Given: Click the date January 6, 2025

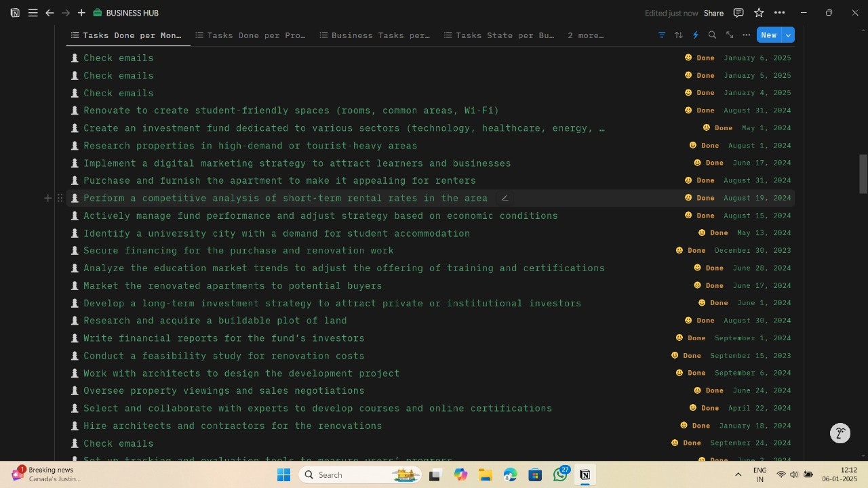Looking at the screenshot, I should 757,58.
